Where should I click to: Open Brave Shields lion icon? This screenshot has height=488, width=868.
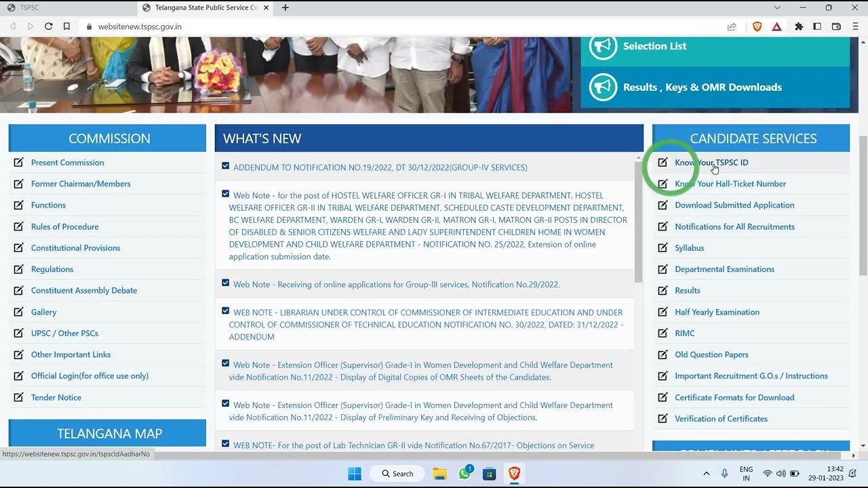pos(757,26)
